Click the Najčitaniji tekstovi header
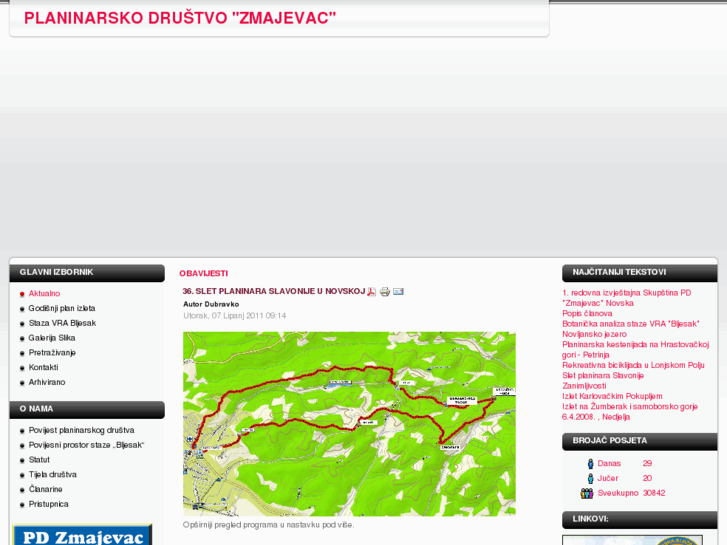This screenshot has width=727, height=545. [639, 273]
